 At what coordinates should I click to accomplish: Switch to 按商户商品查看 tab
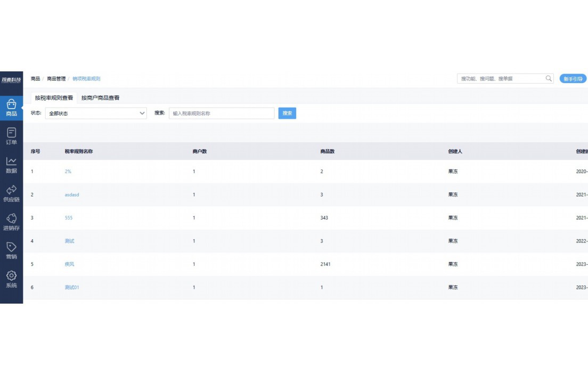[100, 98]
